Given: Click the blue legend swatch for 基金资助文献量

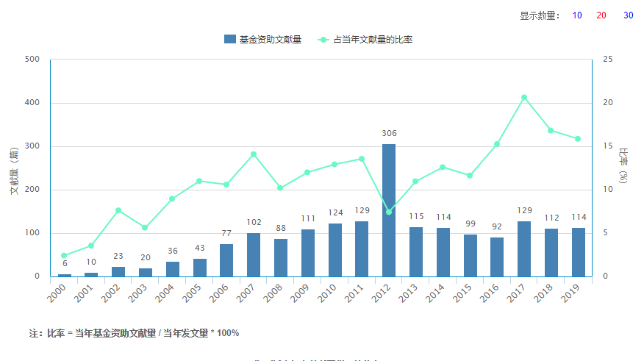Looking at the screenshot, I should [230, 39].
